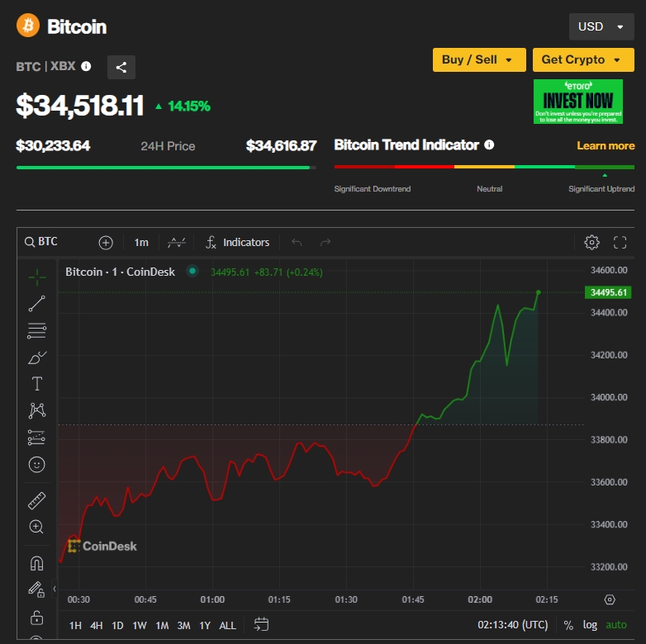
Task: Open the Indicators menu
Action: click(238, 242)
